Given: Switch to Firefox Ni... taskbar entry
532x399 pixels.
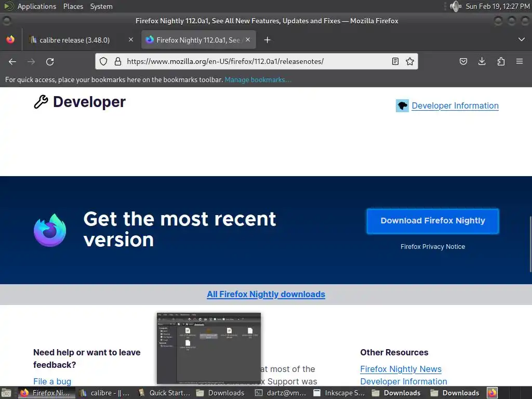Looking at the screenshot, I should coord(46,393).
